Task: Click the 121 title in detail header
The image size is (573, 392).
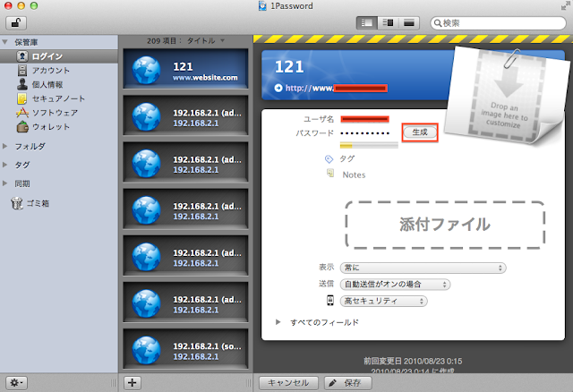Action: 289,67
